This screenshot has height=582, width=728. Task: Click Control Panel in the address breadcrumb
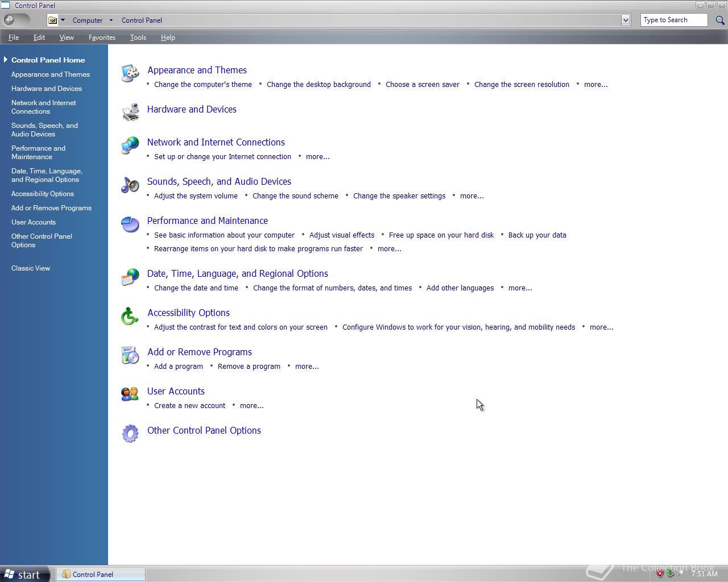click(x=142, y=20)
